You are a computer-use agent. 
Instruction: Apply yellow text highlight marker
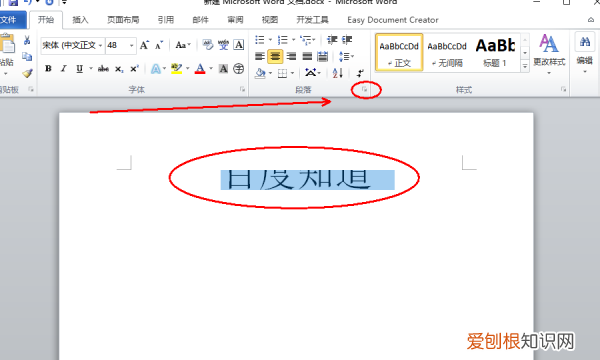click(x=176, y=69)
